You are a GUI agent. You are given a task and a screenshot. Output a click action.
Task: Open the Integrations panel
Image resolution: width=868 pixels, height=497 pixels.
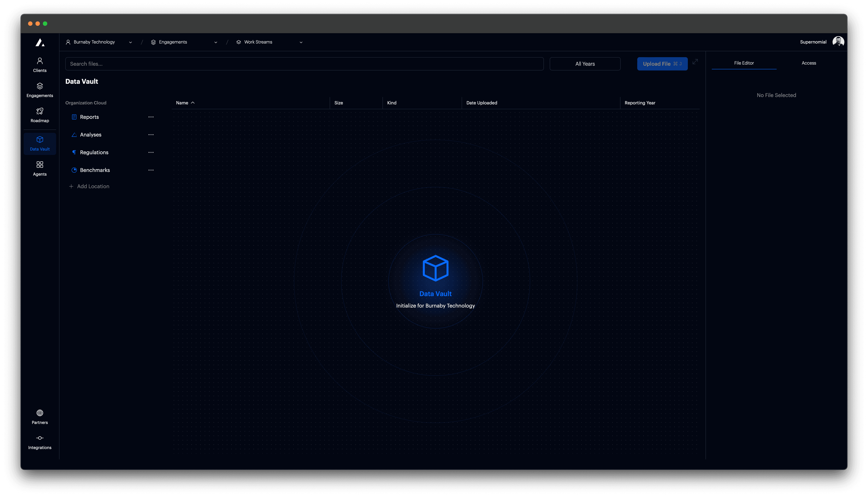point(40,442)
